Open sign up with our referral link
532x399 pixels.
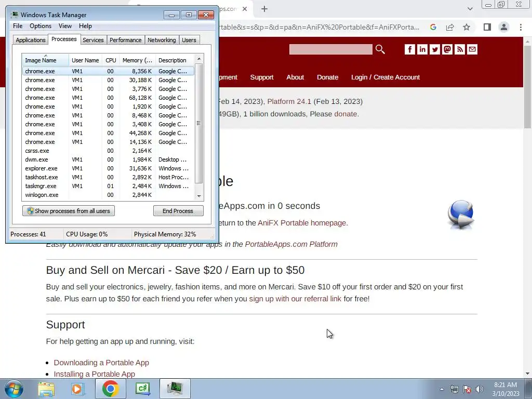coord(295,299)
